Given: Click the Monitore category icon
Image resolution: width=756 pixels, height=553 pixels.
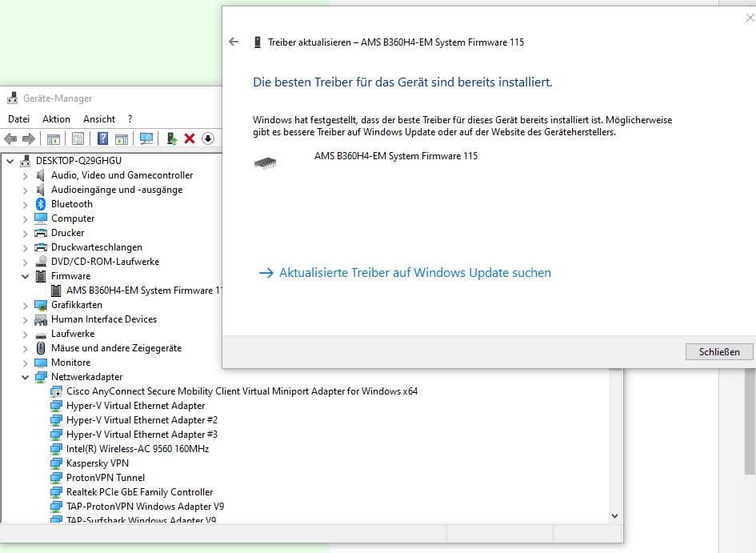Looking at the screenshot, I should [41, 363].
